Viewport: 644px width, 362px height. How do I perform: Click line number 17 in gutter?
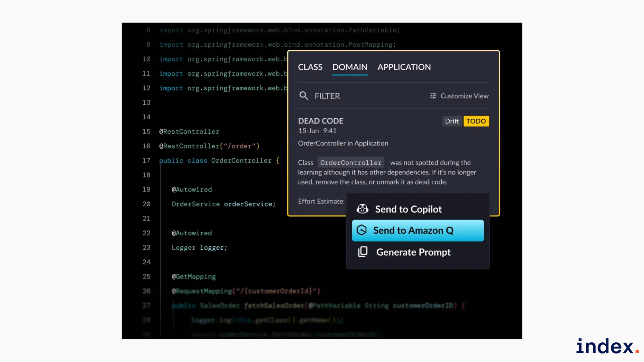[x=146, y=161]
